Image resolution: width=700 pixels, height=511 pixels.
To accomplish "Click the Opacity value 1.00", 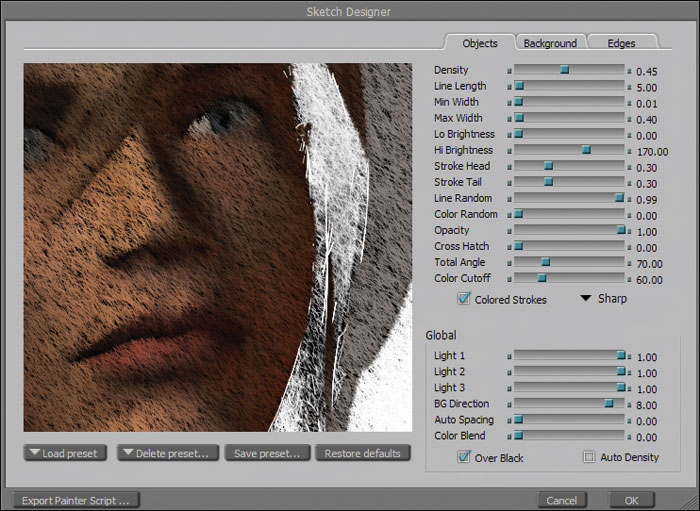I will pos(647,231).
